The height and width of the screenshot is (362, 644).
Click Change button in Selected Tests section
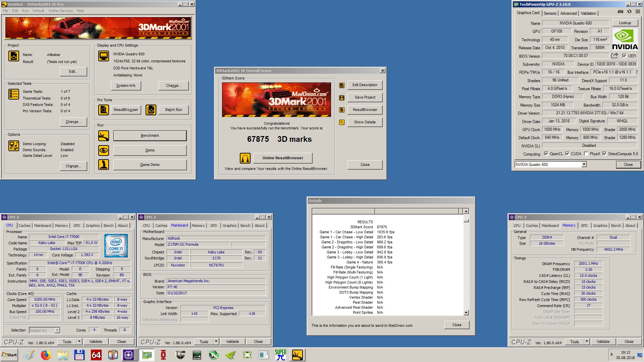(73, 122)
